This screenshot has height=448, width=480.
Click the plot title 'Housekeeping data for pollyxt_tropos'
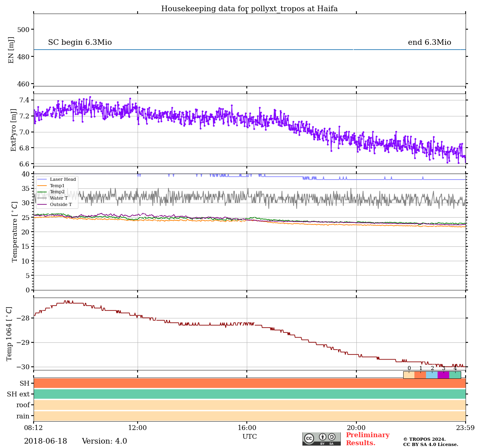click(249, 9)
